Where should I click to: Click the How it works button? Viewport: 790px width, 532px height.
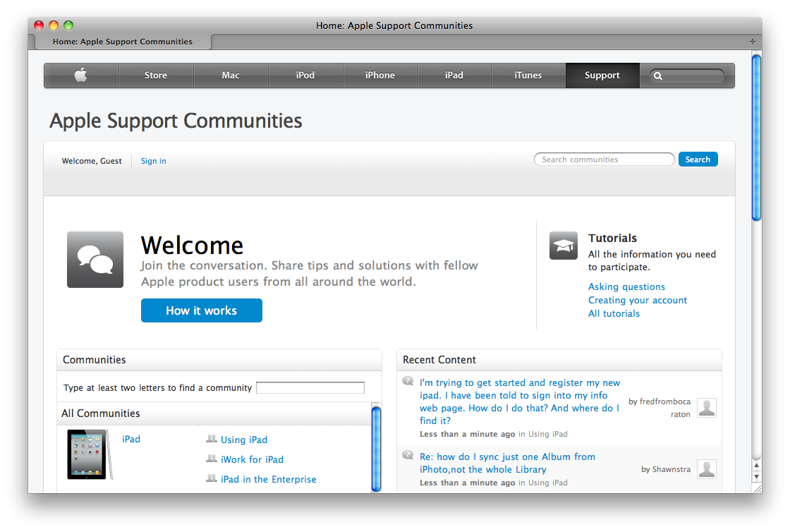tap(202, 310)
